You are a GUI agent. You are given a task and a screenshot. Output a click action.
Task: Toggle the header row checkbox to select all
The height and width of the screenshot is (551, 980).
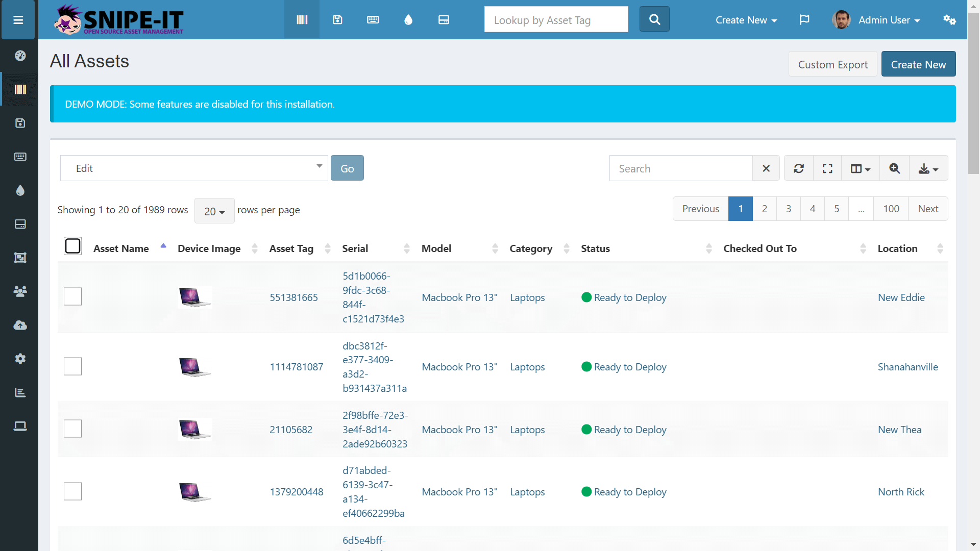point(72,246)
